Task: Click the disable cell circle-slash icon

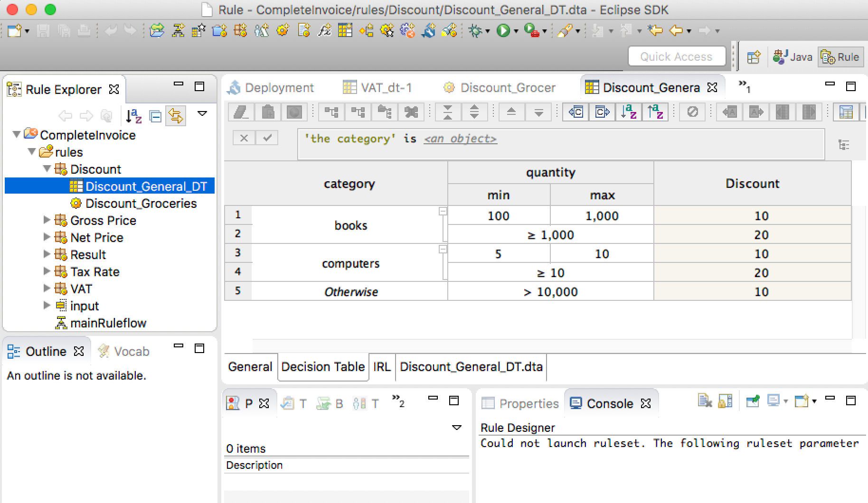Action: pyautogui.click(x=693, y=112)
